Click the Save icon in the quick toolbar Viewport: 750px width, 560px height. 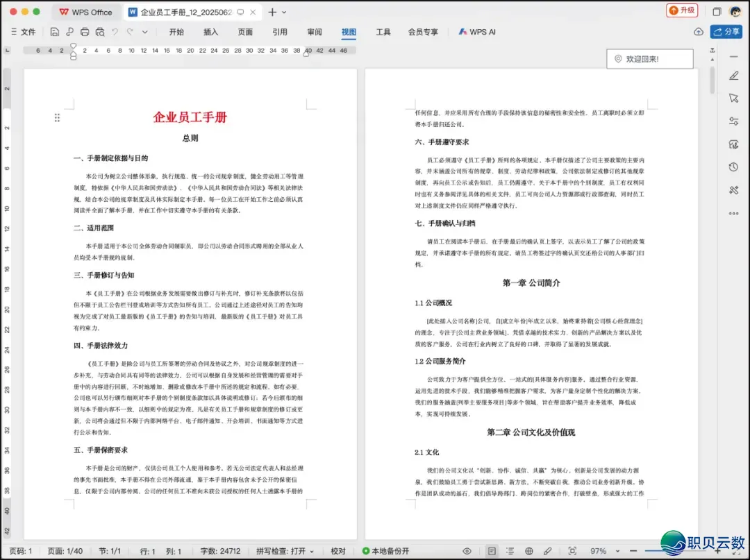pyautogui.click(x=55, y=32)
